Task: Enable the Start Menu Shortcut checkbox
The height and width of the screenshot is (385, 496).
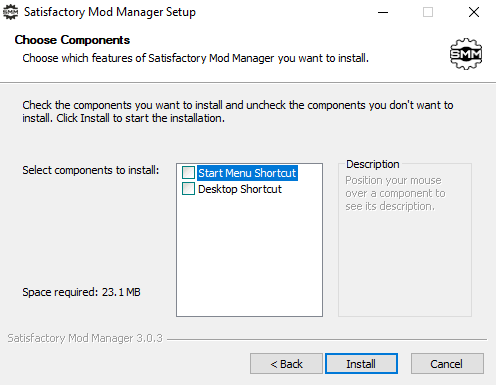Action: tap(188, 173)
